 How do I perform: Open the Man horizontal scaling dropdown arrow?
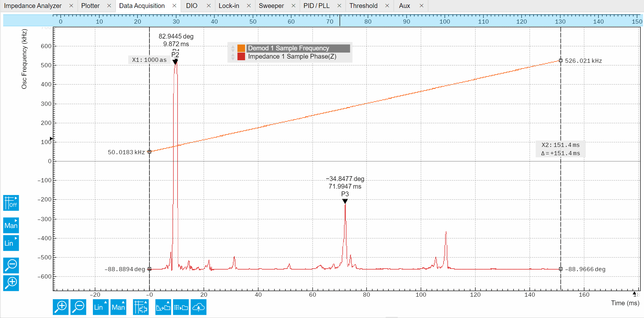coord(123,302)
